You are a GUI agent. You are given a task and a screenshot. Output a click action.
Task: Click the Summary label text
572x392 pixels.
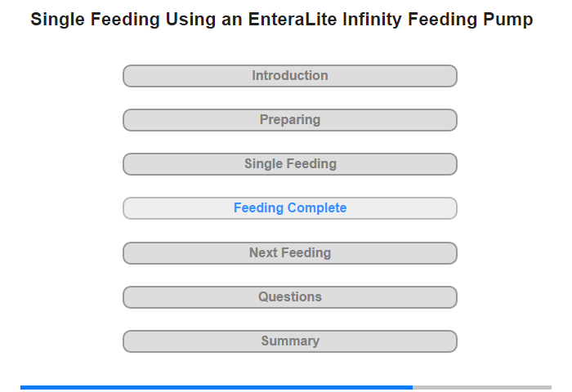pyautogui.click(x=290, y=341)
